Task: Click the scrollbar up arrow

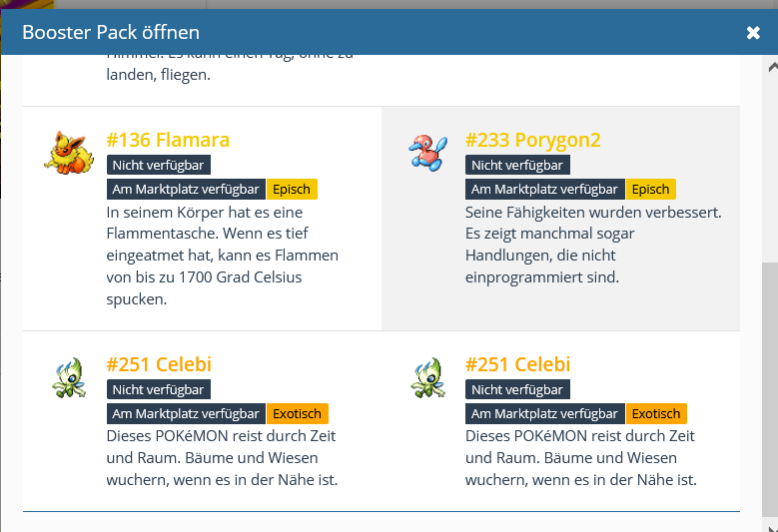Action: click(770, 68)
